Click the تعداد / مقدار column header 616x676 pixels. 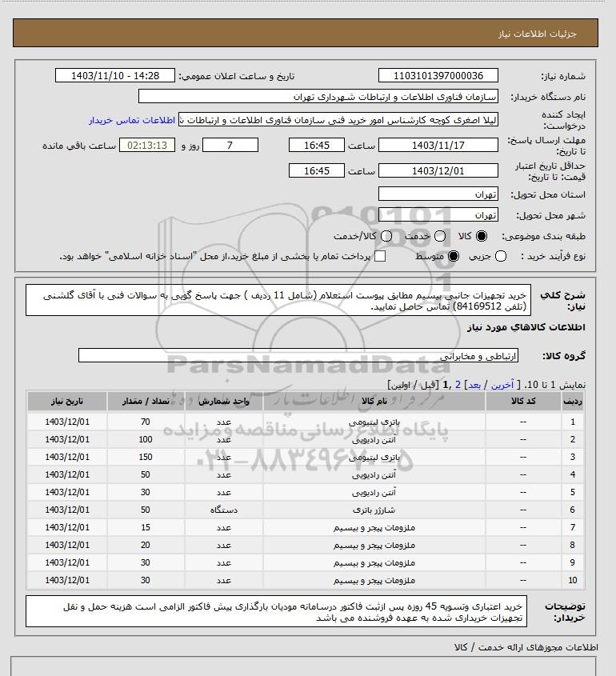146,402
